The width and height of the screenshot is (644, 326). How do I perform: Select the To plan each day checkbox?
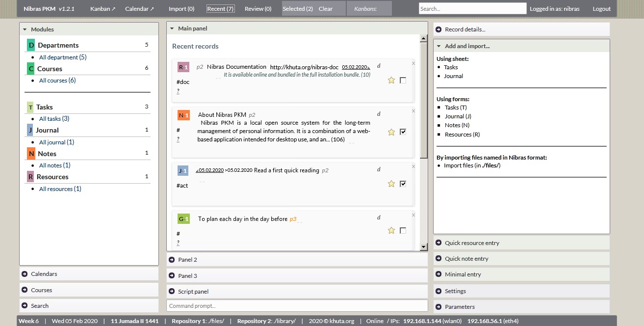tap(403, 230)
